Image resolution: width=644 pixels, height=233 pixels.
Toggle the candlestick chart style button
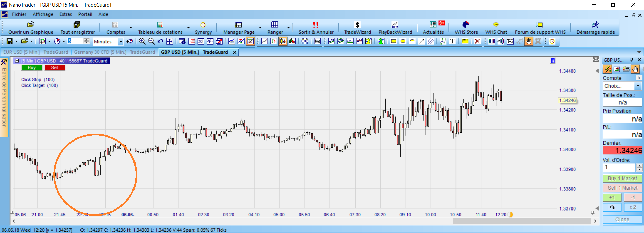(x=283, y=41)
